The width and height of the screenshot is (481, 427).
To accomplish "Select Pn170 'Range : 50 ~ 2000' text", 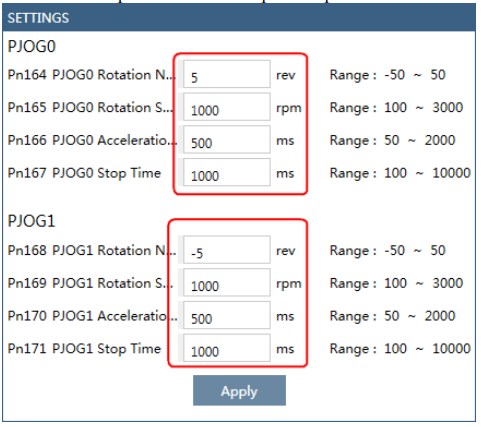I will pyautogui.click(x=392, y=316).
